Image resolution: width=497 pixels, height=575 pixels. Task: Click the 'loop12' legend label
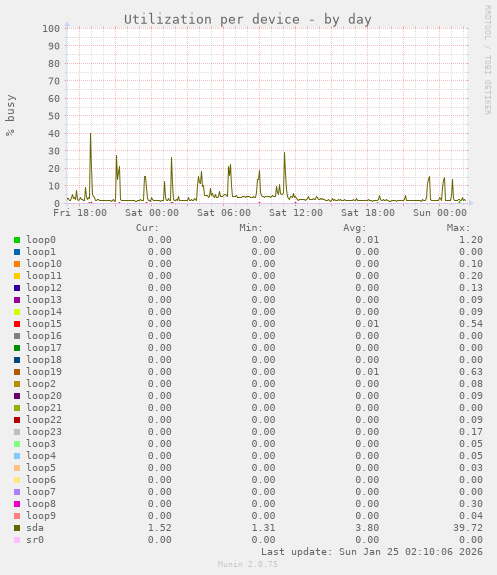(x=44, y=288)
